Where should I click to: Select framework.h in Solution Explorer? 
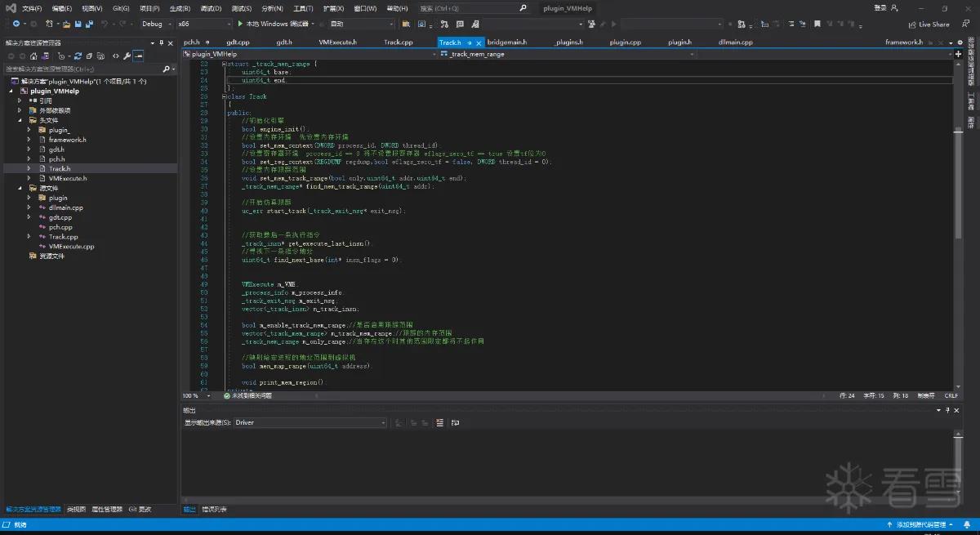pyautogui.click(x=67, y=140)
